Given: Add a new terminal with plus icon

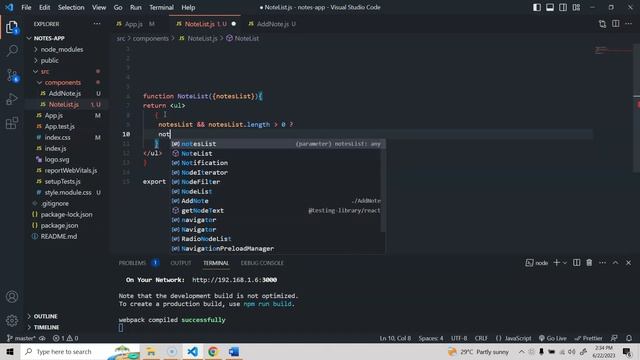Looking at the screenshot, I should (x=556, y=263).
